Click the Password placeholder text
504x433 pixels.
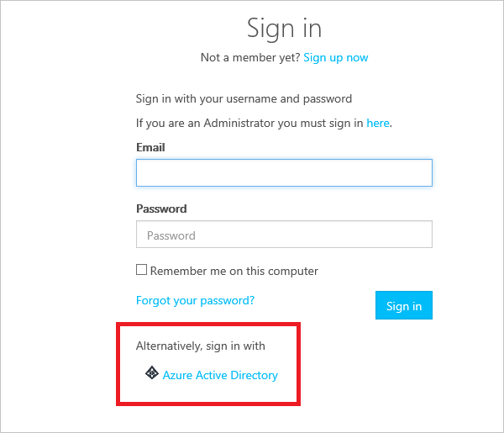(171, 235)
